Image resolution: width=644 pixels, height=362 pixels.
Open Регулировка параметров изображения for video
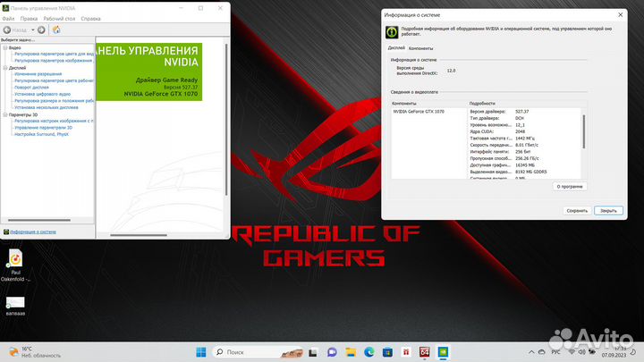coord(54,61)
